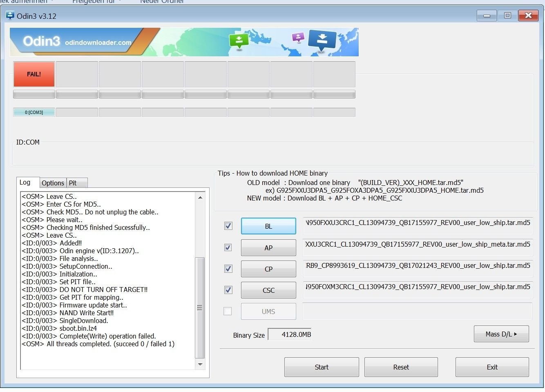Click log line 'Firmware update start..'

click(93, 305)
